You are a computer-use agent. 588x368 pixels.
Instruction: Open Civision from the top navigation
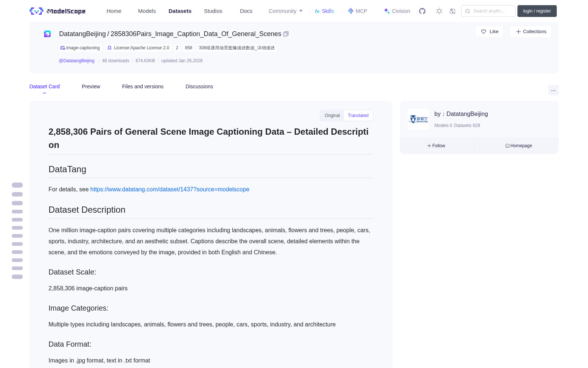(397, 11)
